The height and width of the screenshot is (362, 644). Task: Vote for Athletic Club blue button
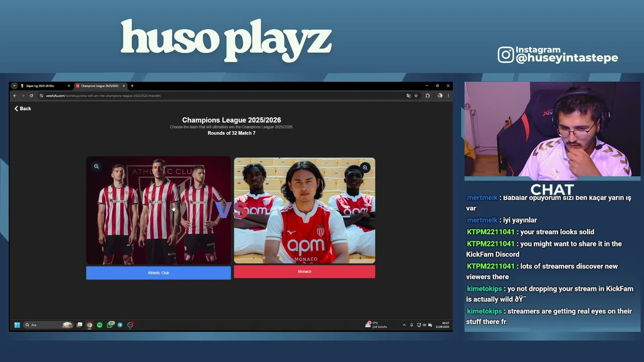pyautogui.click(x=158, y=273)
